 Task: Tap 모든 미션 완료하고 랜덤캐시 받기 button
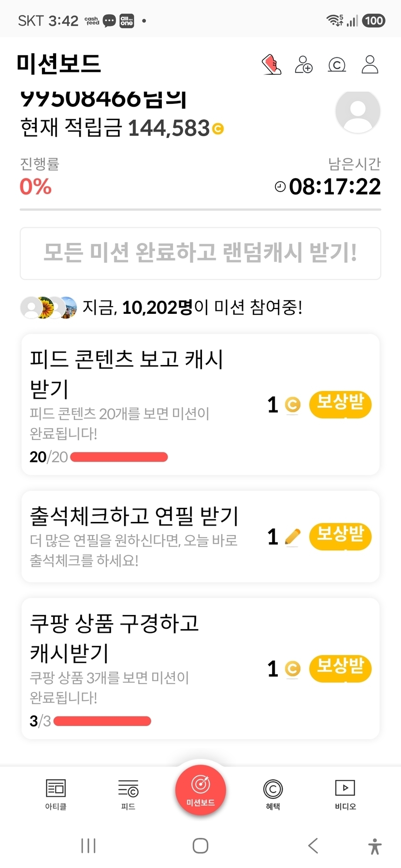tap(200, 253)
